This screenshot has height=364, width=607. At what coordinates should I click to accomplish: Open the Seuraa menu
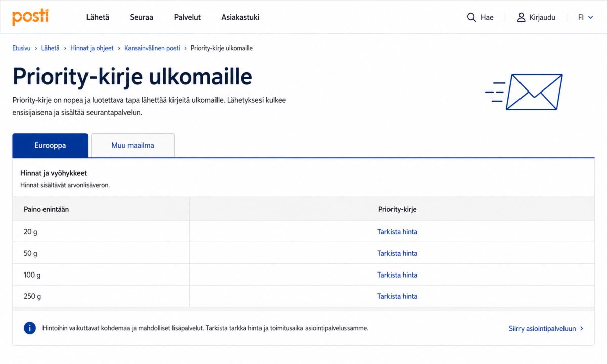point(141,17)
